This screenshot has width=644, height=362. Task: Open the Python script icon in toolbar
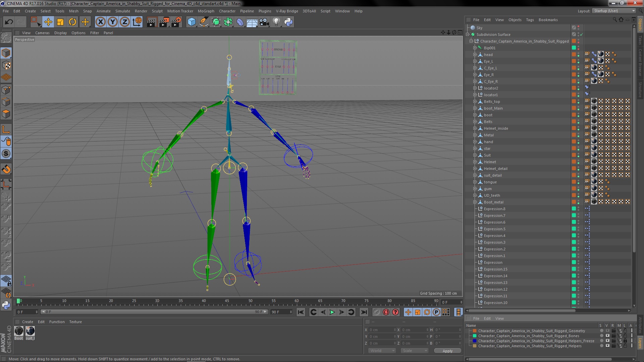click(x=288, y=22)
